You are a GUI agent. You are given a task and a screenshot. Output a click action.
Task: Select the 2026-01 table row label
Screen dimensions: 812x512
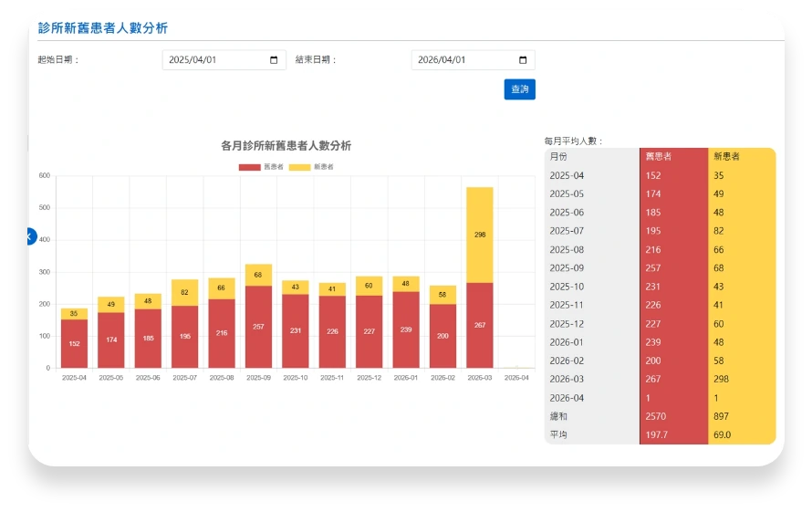(x=567, y=342)
